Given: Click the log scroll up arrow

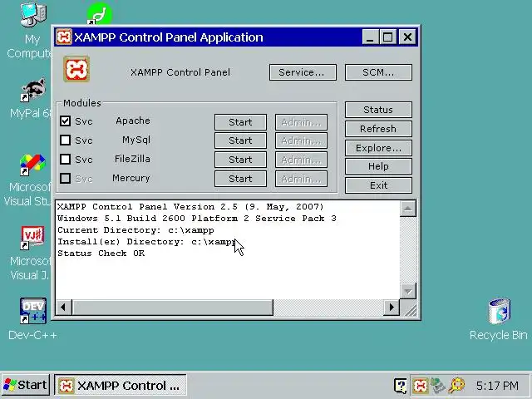Looking at the screenshot, I should 408,209.
